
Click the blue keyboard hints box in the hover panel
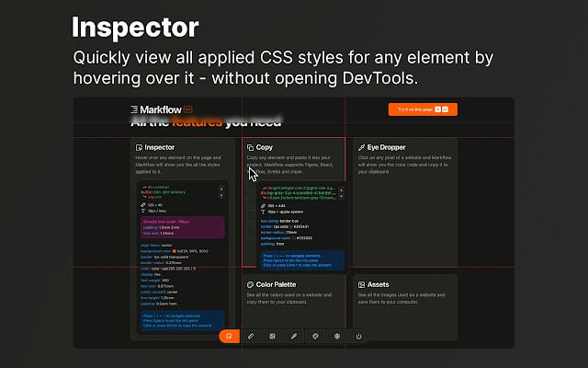[x=302, y=260]
